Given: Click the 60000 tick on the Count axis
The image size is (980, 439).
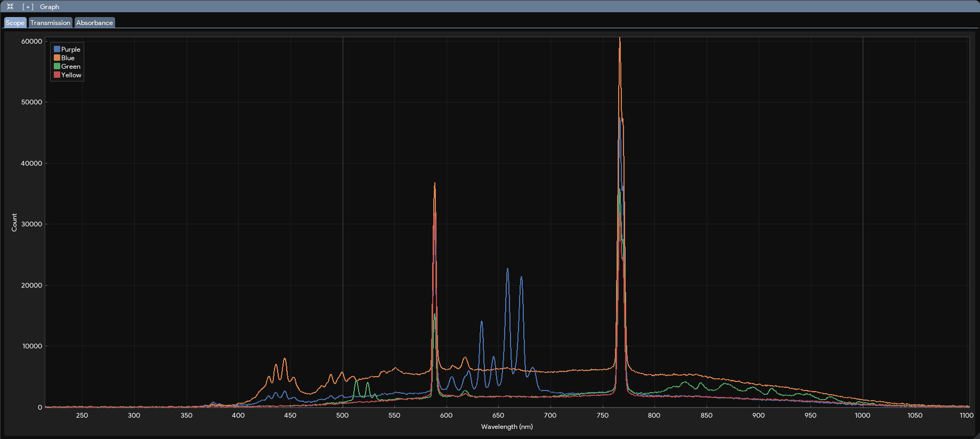Looking at the screenshot, I should point(31,41).
